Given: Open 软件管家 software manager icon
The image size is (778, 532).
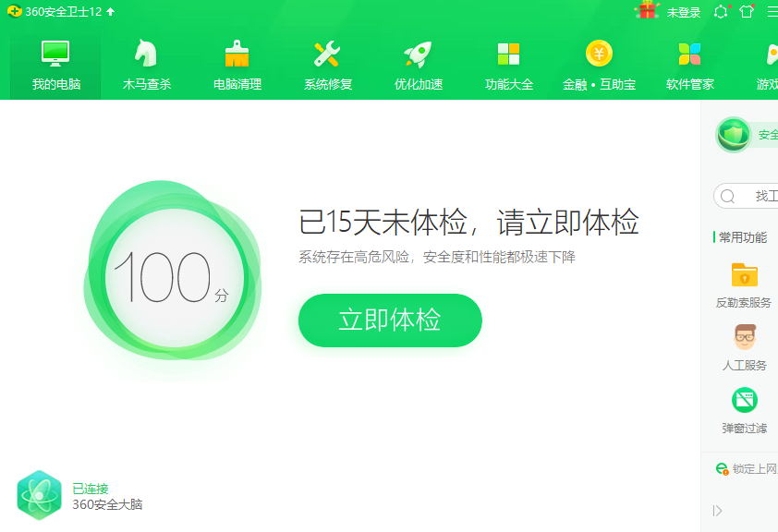Looking at the screenshot, I should tap(690, 65).
